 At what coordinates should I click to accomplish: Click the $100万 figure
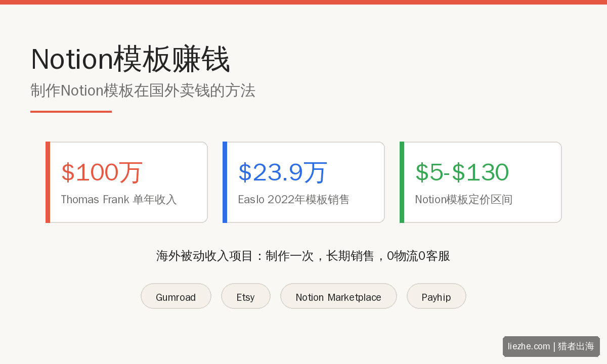tap(102, 172)
